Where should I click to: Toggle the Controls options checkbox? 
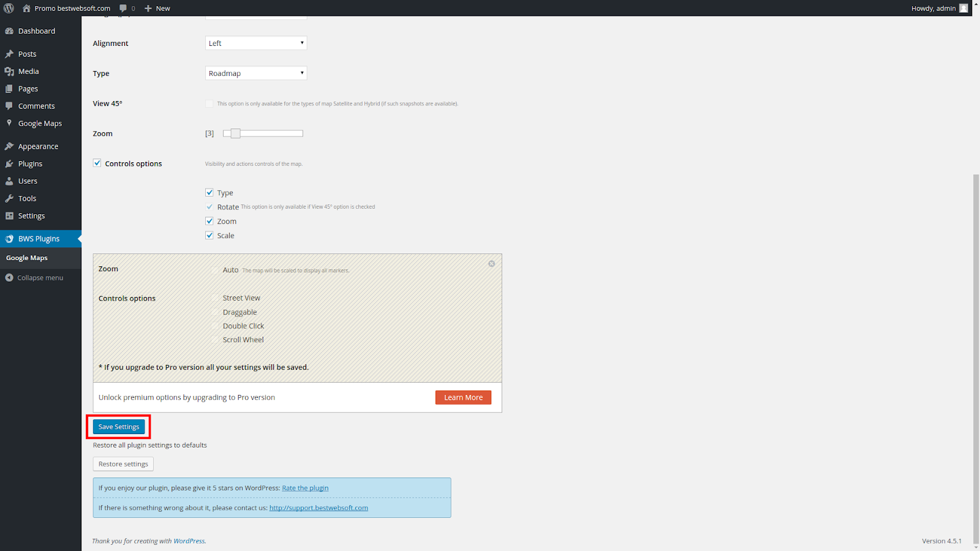click(97, 163)
